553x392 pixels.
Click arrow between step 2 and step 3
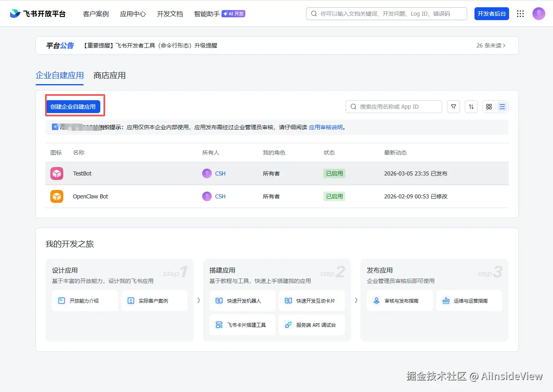[356, 300]
